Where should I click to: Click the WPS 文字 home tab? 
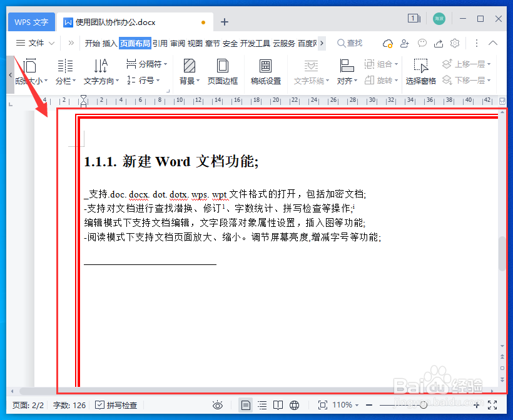tap(31, 22)
